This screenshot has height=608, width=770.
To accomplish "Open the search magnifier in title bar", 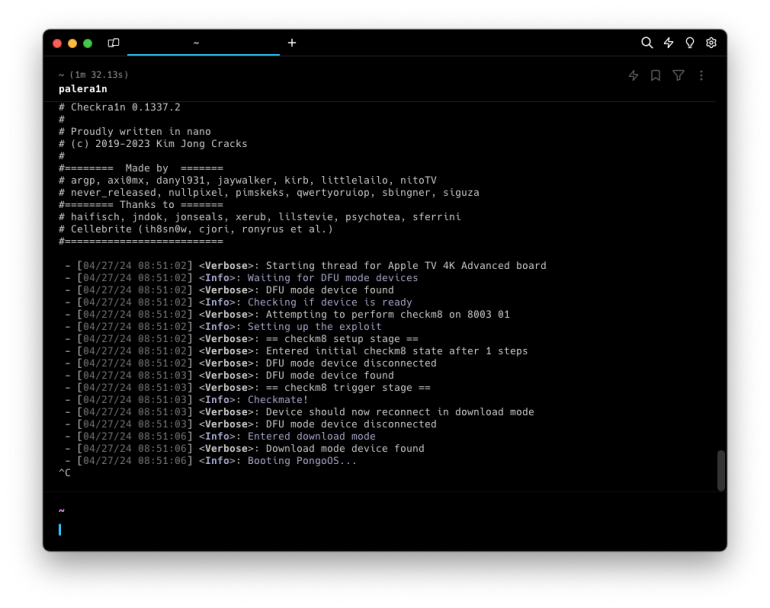I will tap(647, 43).
